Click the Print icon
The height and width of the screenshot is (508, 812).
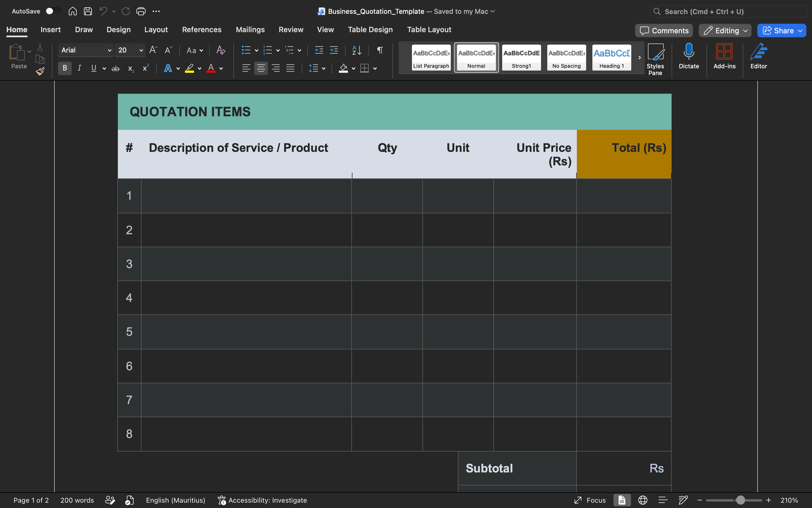tap(141, 11)
